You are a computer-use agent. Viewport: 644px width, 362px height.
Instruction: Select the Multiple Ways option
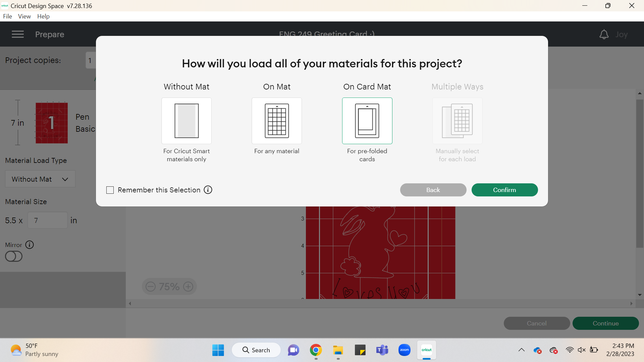click(458, 121)
